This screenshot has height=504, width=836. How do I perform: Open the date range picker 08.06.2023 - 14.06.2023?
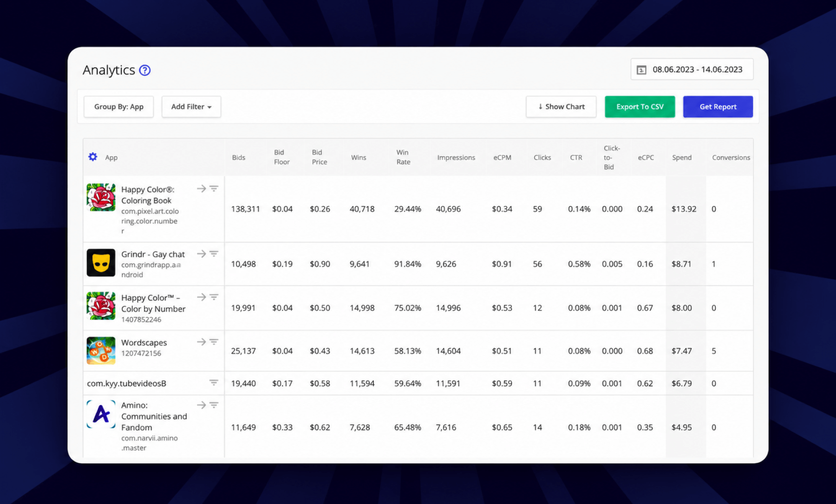click(x=692, y=70)
